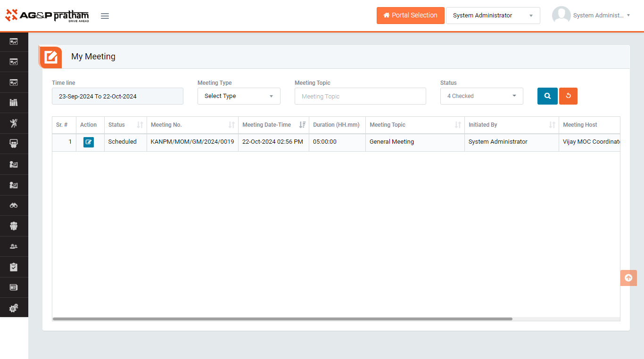Open the System Administrator role dropdown
Screen dimensions: 644x359
coord(493,16)
